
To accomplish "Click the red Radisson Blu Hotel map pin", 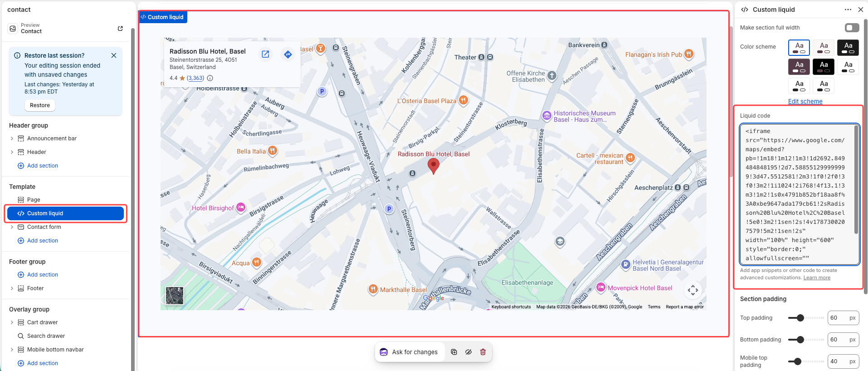I will click(434, 167).
